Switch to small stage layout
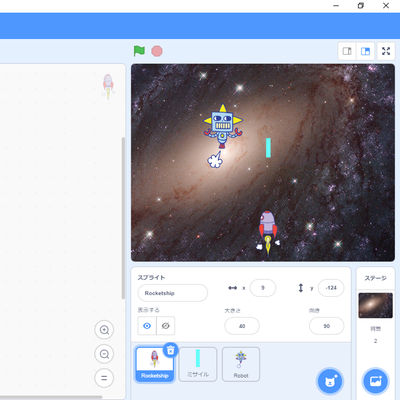 click(347, 51)
